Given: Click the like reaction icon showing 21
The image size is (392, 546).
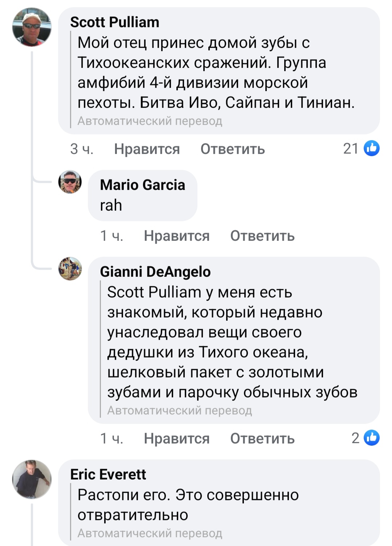Looking at the screenshot, I should tap(372, 149).
